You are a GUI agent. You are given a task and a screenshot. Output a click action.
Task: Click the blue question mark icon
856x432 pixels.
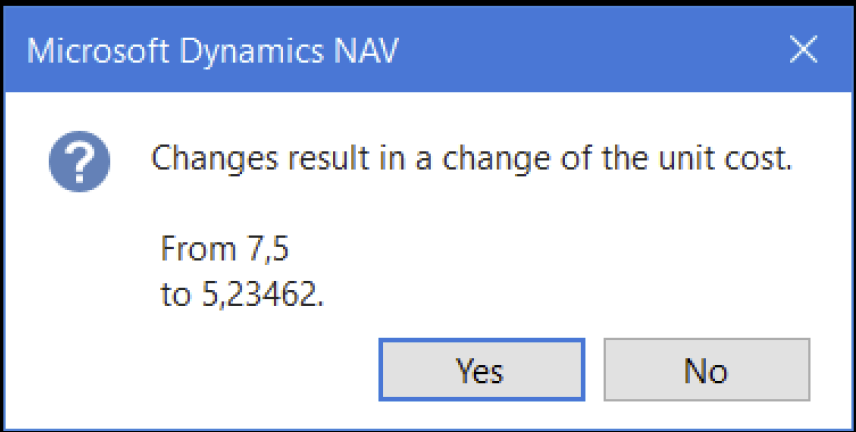click(x=79, y=161)
